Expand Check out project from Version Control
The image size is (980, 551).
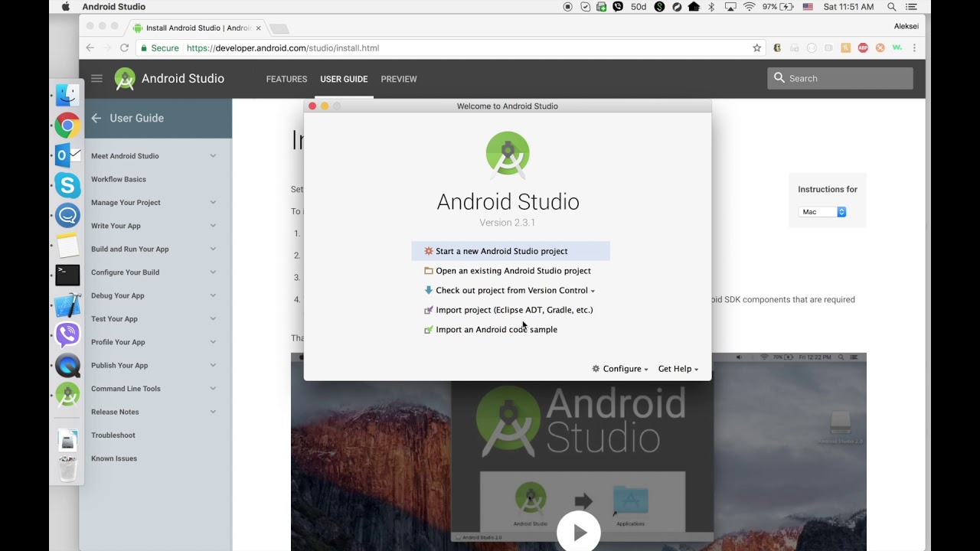point(510,291)
